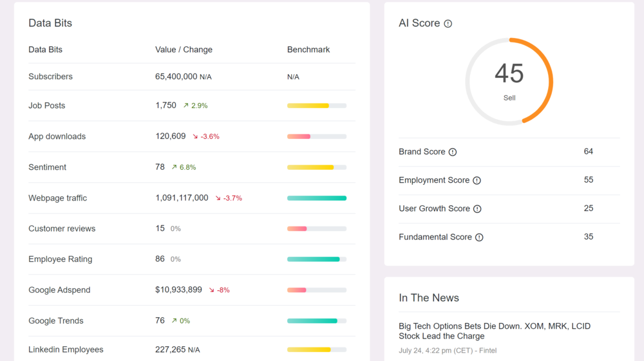This screenshot has height=361, width=644.
Task: Click the 120,609 app downloads value
Action: [171, 136]
